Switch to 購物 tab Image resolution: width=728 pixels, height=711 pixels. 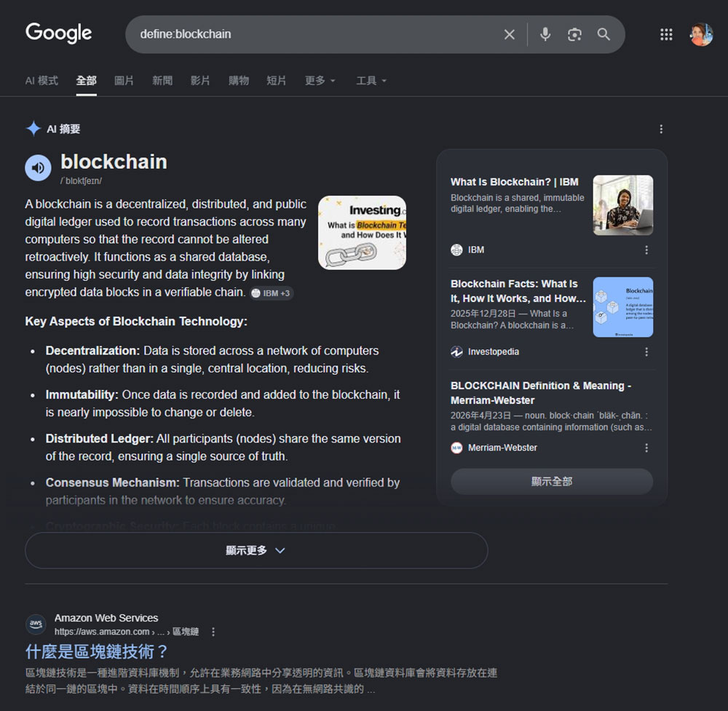239,81
